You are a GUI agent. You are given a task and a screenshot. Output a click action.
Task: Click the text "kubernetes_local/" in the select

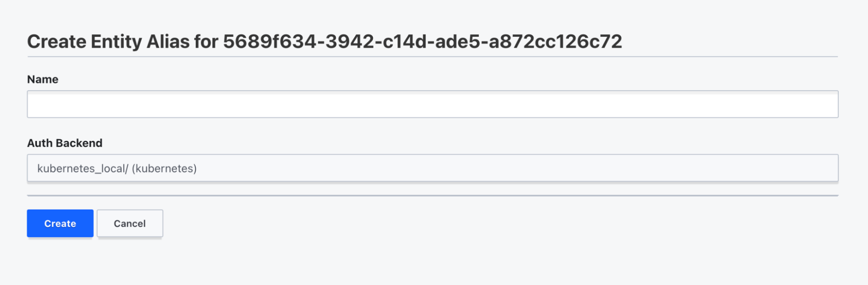pyautogui.click(x=83, y=168)
